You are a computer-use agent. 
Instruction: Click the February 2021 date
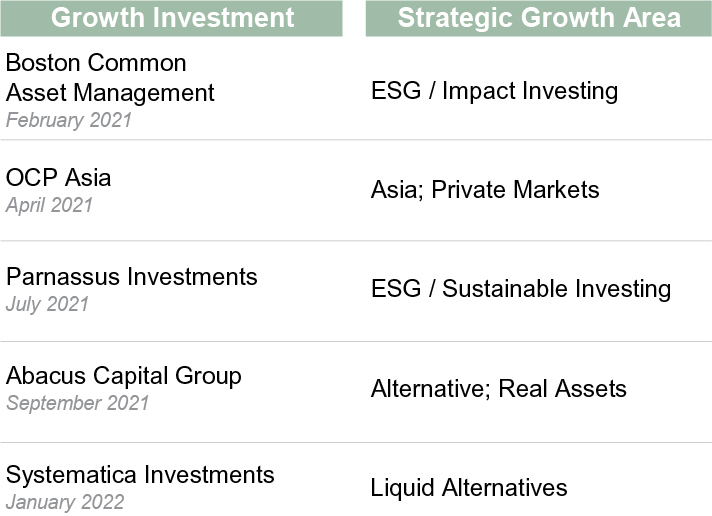click(68, 120)
